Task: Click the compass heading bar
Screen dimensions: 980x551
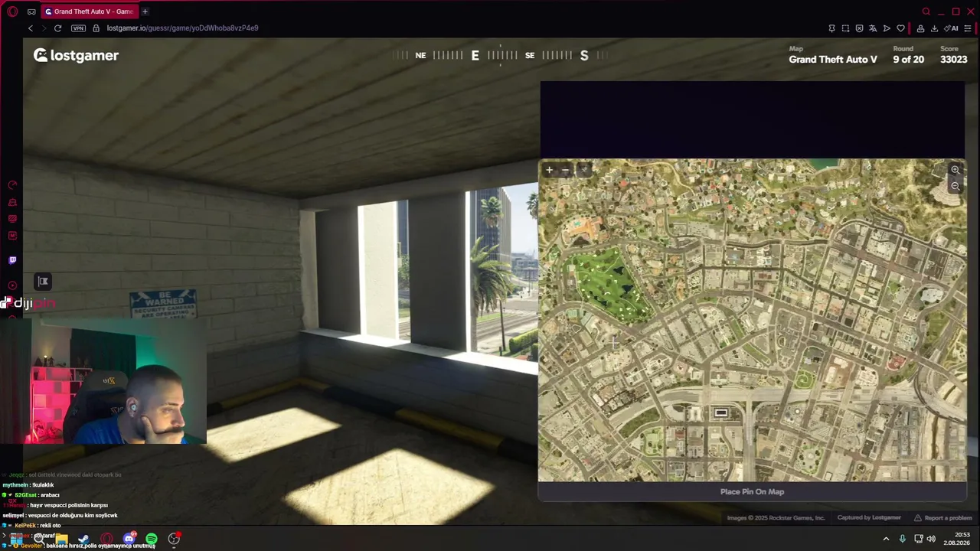Action: click(501, 55)
